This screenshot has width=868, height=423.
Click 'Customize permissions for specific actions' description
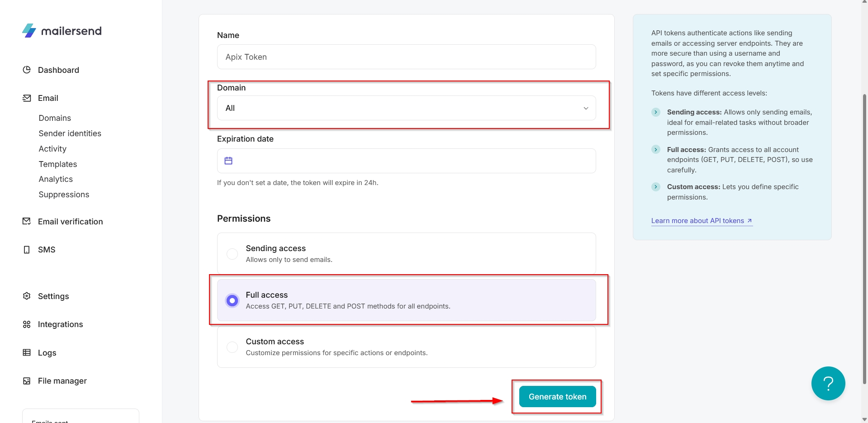tap(337, 353)
